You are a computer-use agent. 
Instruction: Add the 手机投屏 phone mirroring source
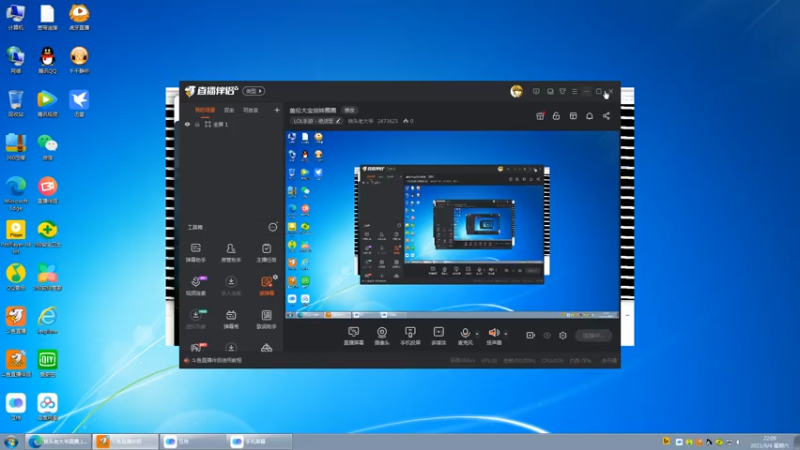(410, 336)
